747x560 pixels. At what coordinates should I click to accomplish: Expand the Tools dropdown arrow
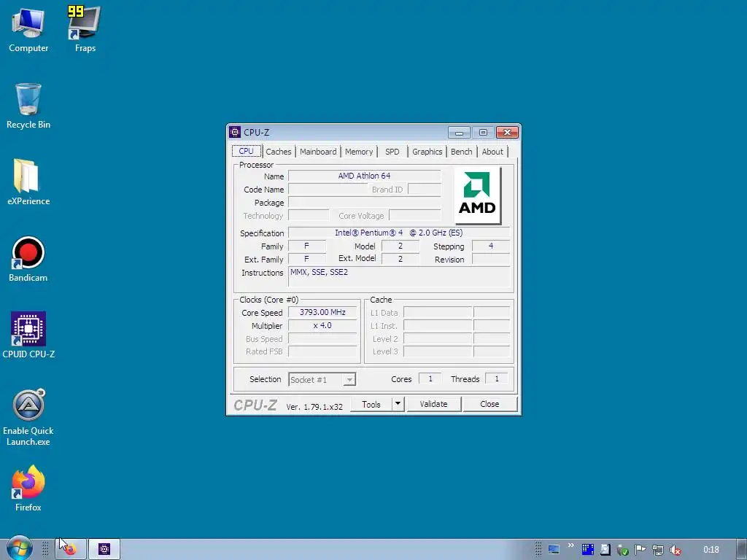(x=398, y=404)
